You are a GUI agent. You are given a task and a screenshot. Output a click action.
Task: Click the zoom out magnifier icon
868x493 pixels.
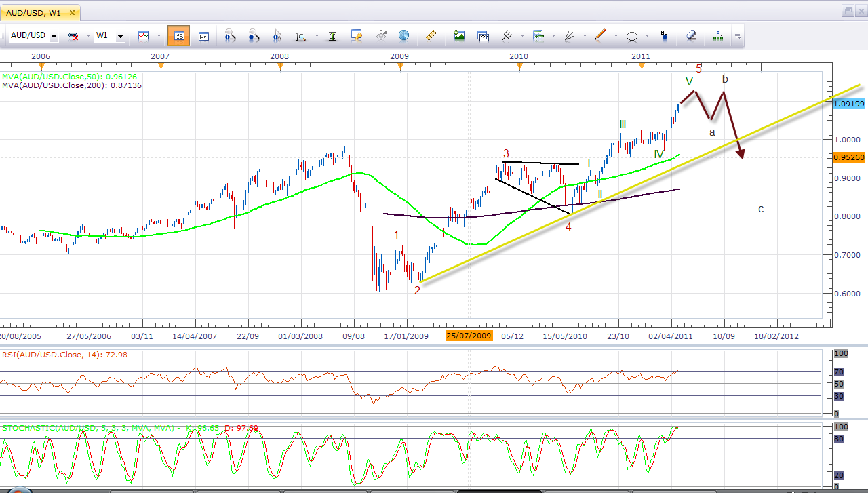click(x=254, y=35)
